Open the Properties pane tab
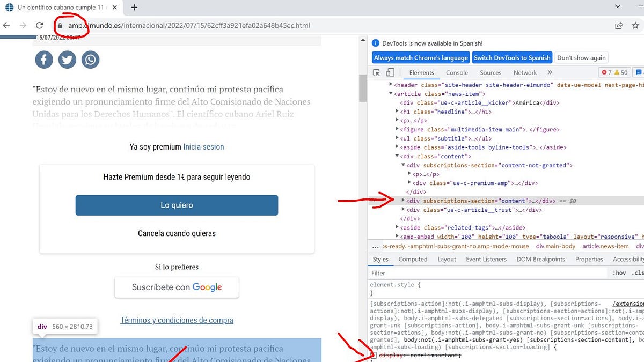644x362 pixels. (x=589, y=259)
